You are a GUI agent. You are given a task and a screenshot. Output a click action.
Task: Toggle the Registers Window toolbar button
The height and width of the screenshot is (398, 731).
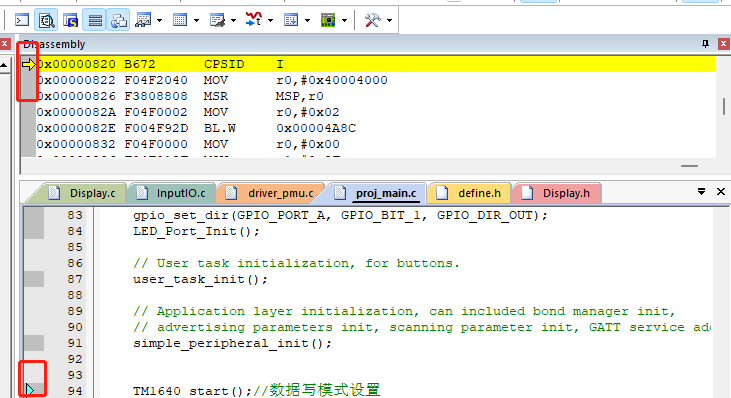pyautogui.click(x=95, y=20)
